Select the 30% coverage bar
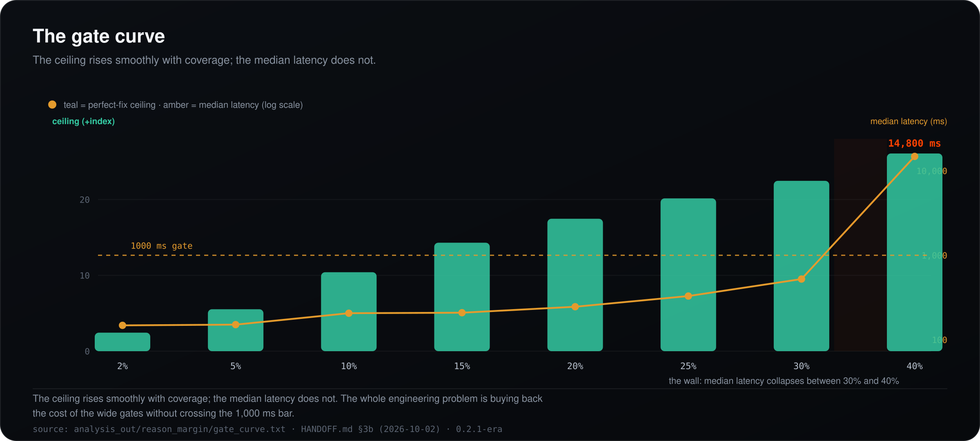980x441 pixels. click(801, 266)
